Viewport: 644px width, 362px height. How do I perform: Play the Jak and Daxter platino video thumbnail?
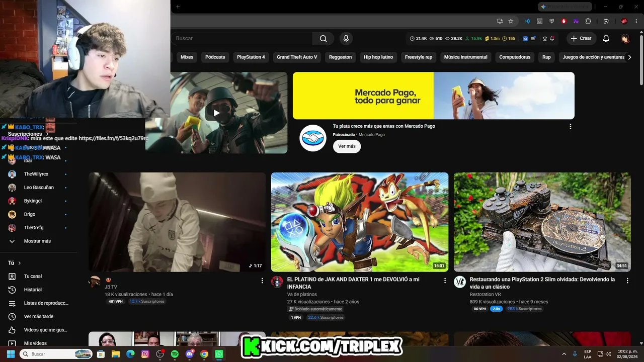(360, 222)
